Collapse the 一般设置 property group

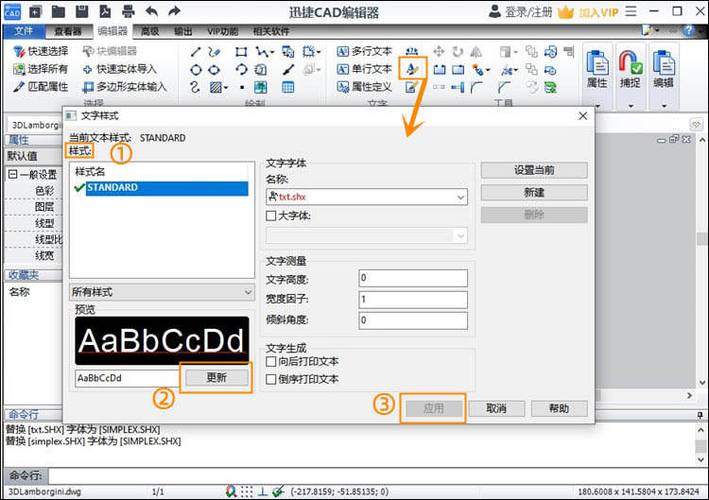pyautogui.click(x=11, y=174)
